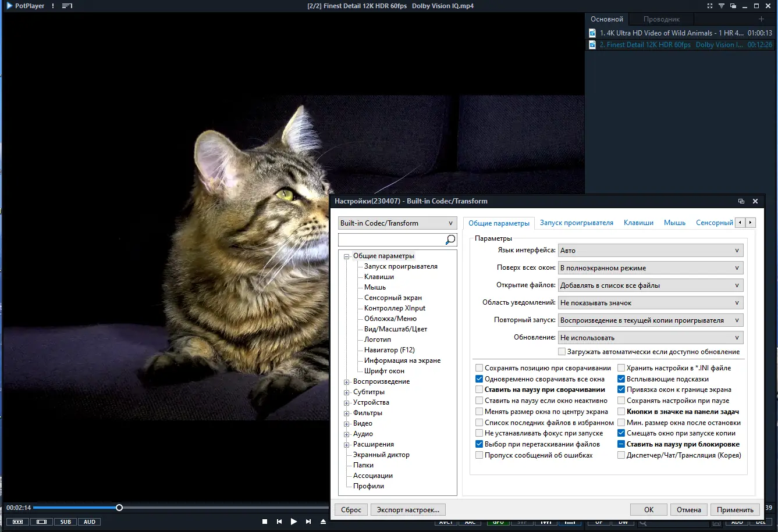The image size is (778, 532).
Task: Switch to the "Сенсорный" tab
Action: coord(715,223)
